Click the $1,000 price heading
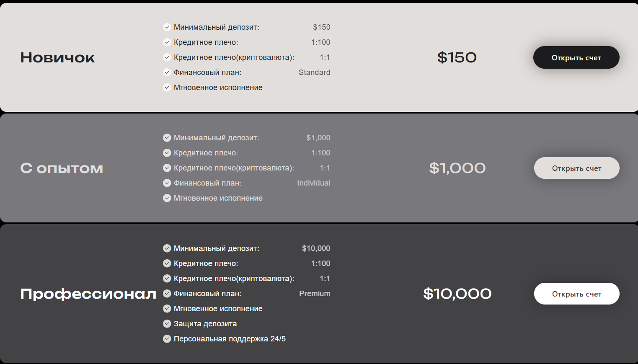 (x=457, y=168)
